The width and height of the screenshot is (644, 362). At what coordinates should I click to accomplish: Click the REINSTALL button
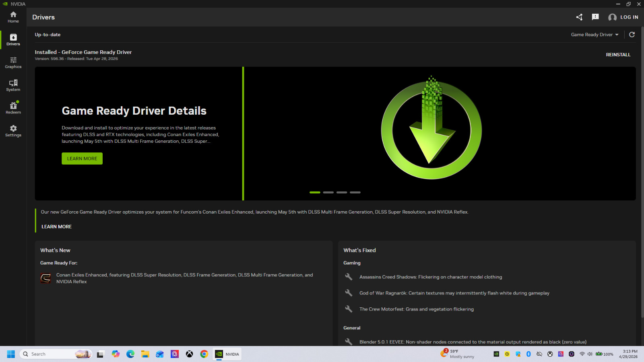(618, 55)
